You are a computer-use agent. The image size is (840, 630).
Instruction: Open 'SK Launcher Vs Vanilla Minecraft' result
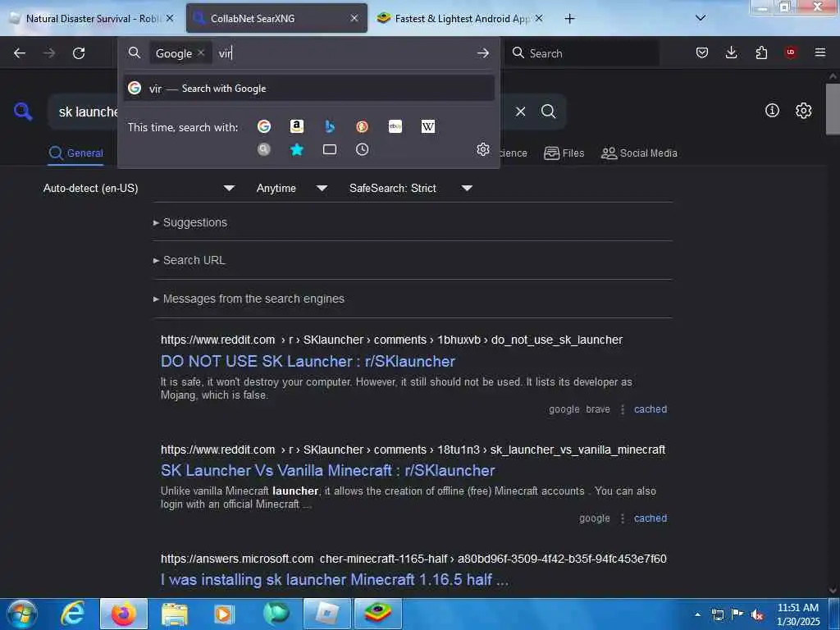(328, 470)
